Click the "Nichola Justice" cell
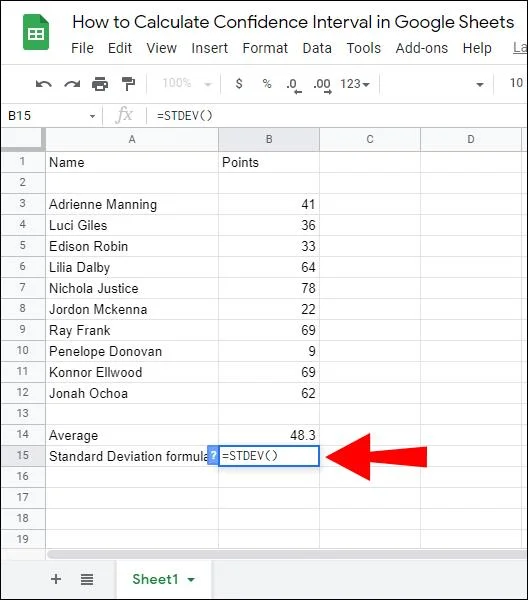Image resolution: width=528 pixels, height=600 pixels. [132, 288]
